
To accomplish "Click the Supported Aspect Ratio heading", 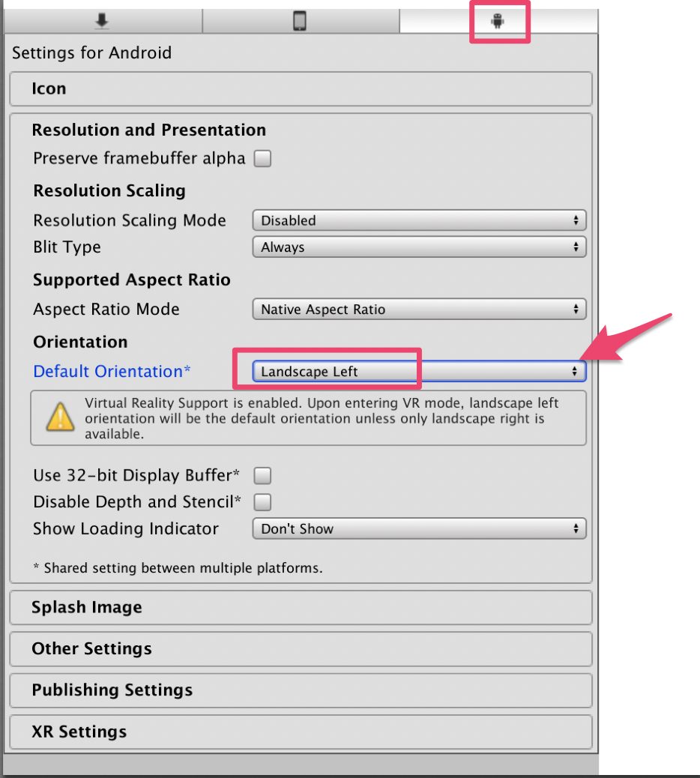I will pyautogui.click(x=131, y=280).
